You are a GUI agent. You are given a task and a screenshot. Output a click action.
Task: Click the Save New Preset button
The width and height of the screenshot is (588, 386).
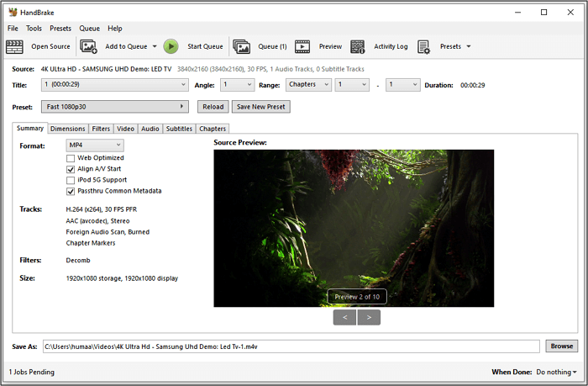click(263, 107)
